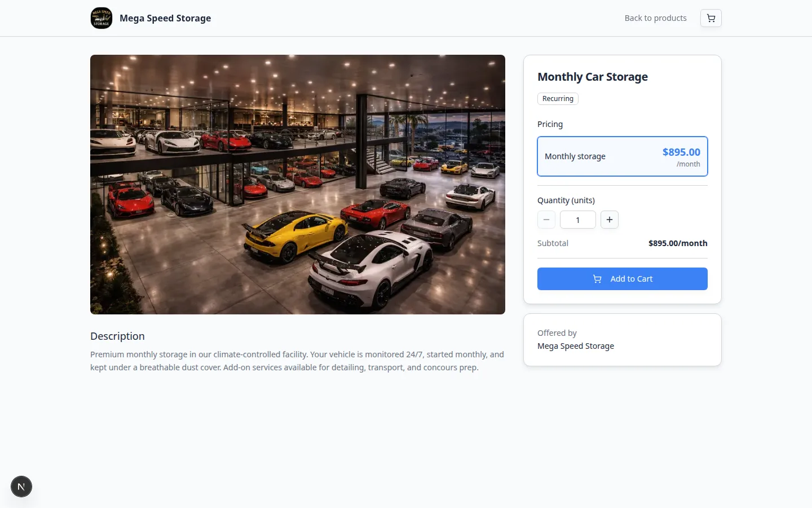Click the $895.00/month subtotal value
This screenshot has height=508, width=812.
pos(678,243)
